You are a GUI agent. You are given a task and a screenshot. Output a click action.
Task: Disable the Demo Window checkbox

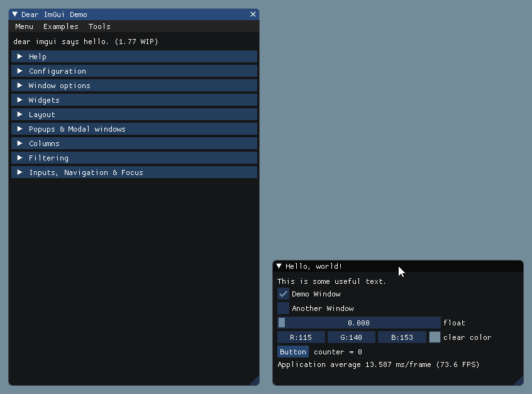(x=283, y=293)
